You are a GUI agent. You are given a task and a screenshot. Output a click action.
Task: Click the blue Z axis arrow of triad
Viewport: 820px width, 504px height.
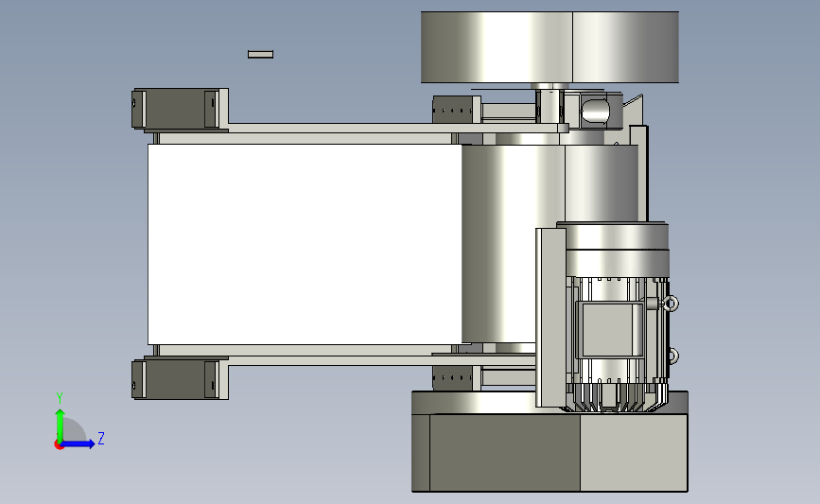tap(79, 444)
